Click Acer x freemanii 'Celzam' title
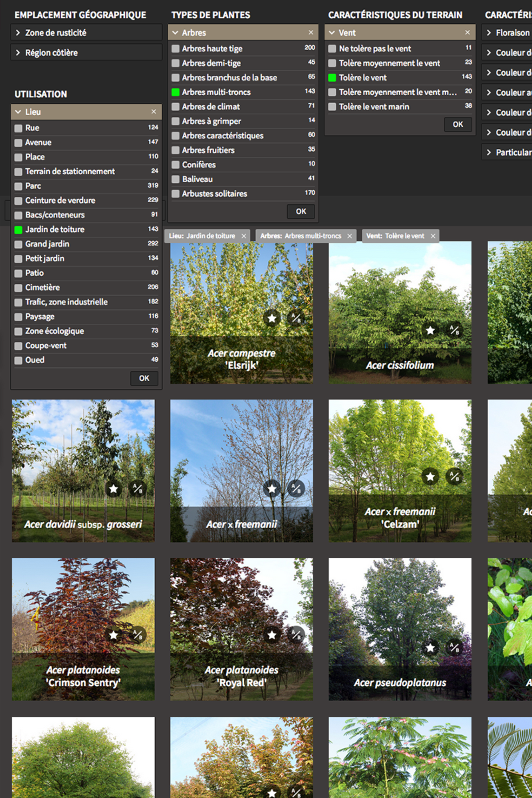The image size is (532, 798). click(x=400, y=518)
